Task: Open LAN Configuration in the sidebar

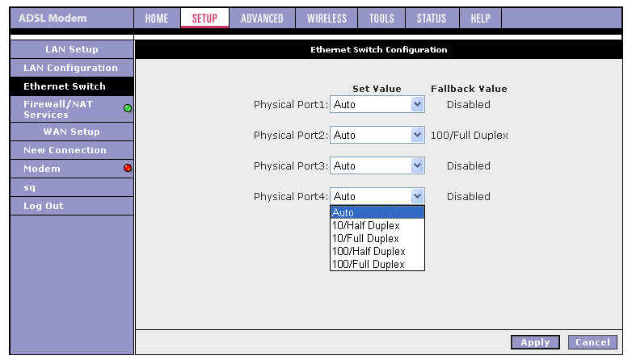Action: [x=70, y=68]
